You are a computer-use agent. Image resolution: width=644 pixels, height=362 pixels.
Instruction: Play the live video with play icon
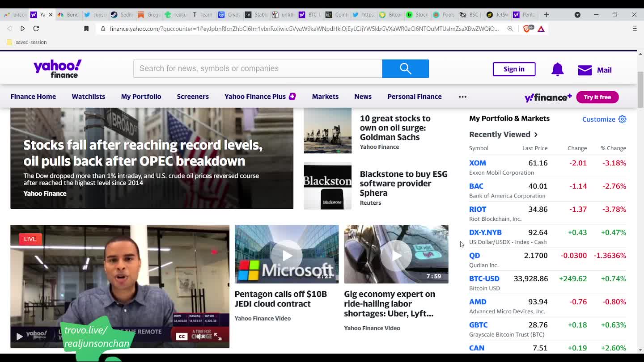(19, 337)
